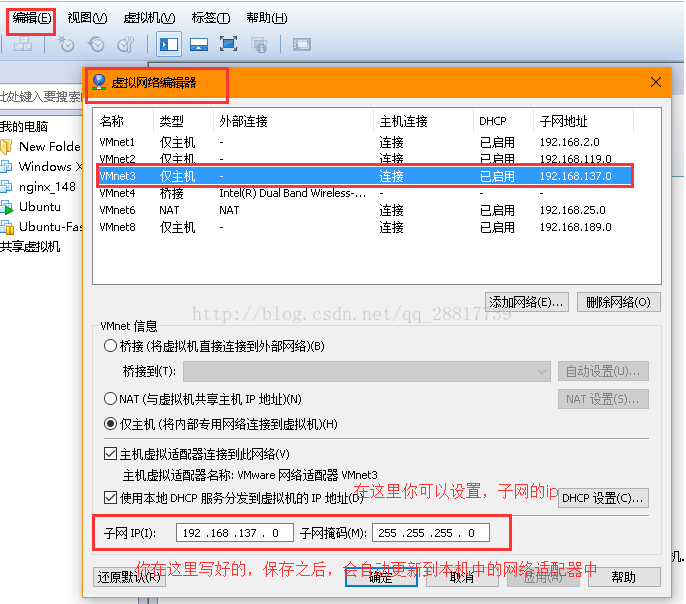
Task: Click the library search input field
Action: tap(41, 96)
